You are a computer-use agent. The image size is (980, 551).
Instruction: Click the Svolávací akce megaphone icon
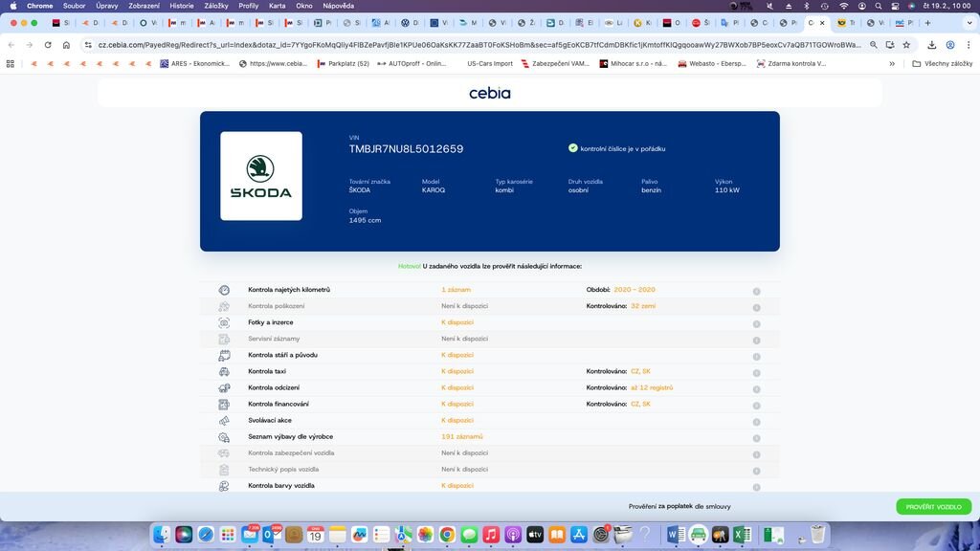[224, 420]
